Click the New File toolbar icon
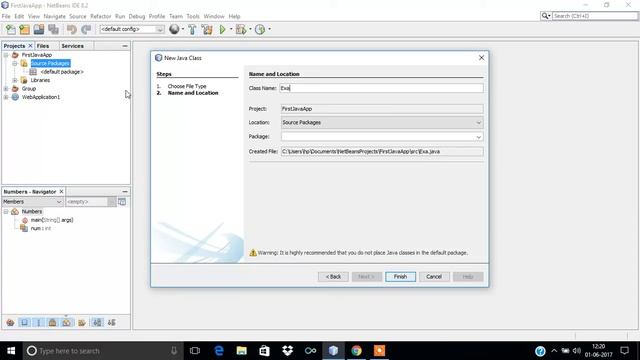 (11, 29)
